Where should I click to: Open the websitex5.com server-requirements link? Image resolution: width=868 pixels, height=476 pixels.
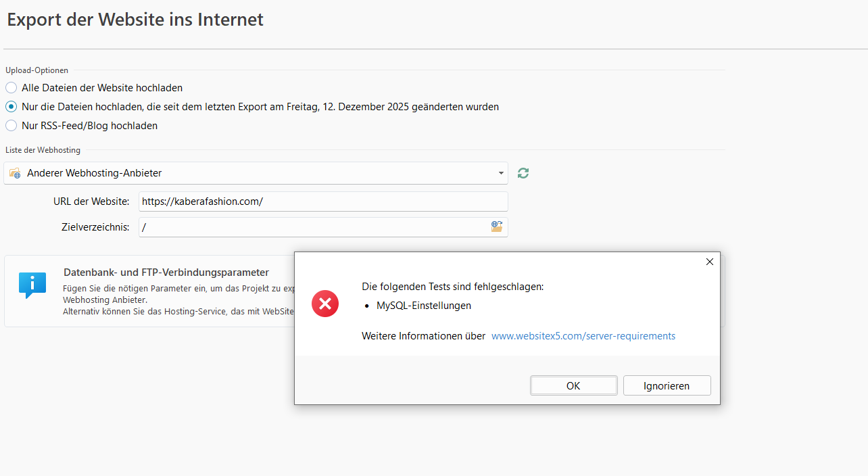click(583, 336)
